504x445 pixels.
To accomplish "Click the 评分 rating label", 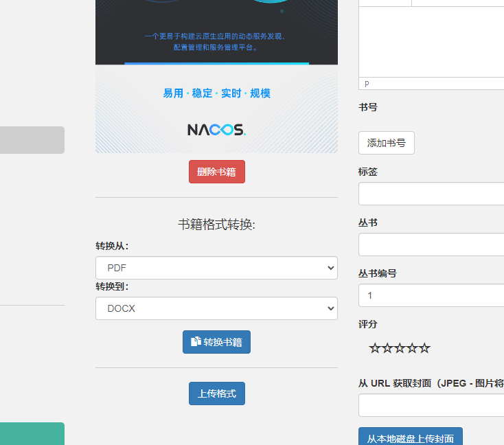I will (x=368, y=324).
